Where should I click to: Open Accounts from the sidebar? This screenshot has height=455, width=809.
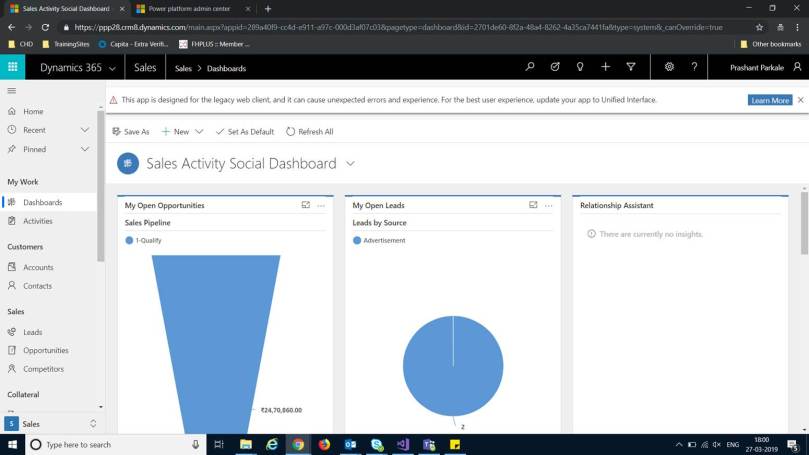click(38, 267)
